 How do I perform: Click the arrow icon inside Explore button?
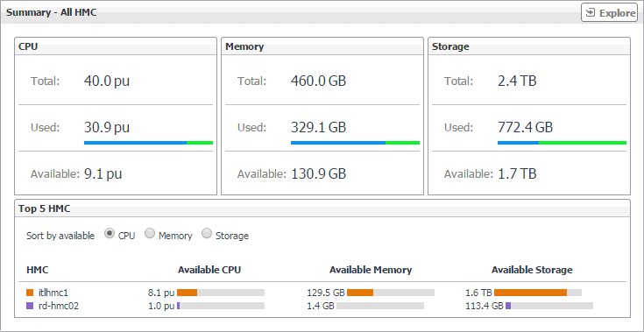point(591,13)
